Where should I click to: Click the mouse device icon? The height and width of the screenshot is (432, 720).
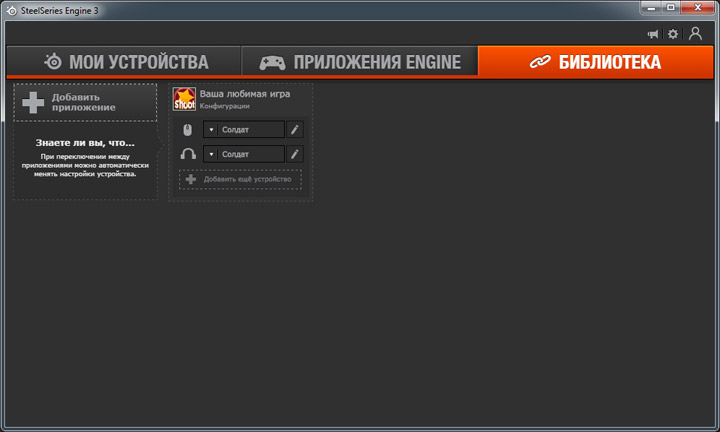click(x=187, y=130)
